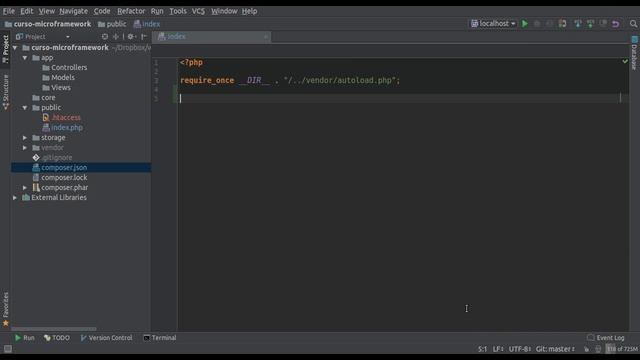The width and height of the screenshot is (640, 360).
Task: Expand the storage folder
Action: point(25,138)
